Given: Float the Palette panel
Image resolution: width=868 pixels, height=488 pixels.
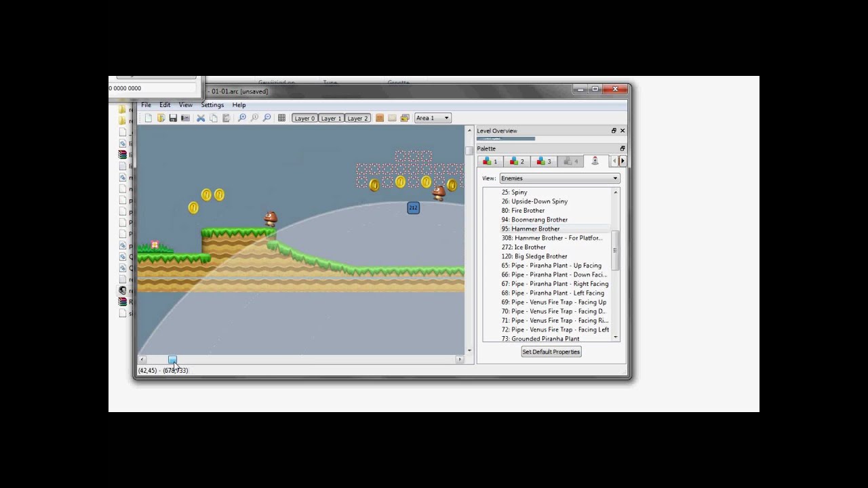Looking at the screenshot, I should click(x=623, y=148).
